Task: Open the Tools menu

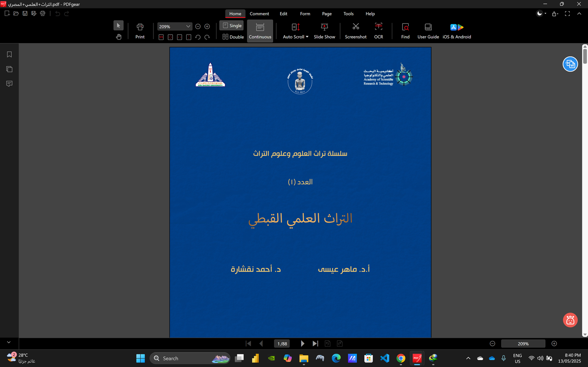Action: coord(348,13)
